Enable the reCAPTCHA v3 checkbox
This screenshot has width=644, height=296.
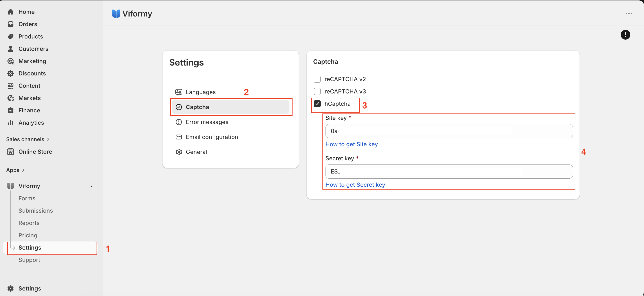(317, 91)
